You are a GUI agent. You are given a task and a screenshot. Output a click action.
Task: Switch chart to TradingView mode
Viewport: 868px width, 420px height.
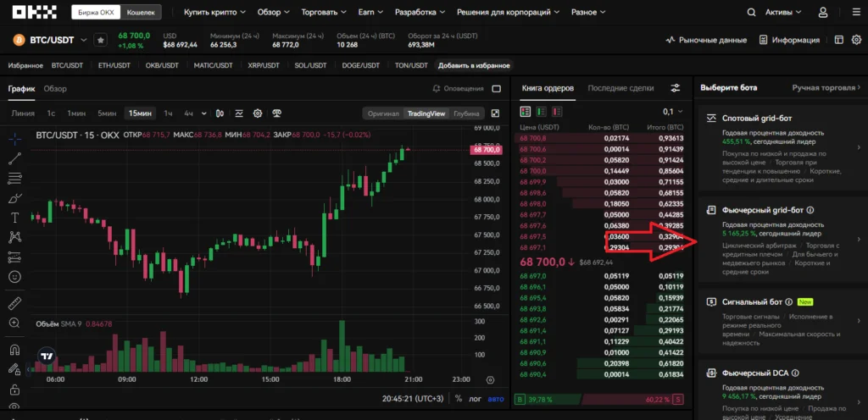[426, 113]
